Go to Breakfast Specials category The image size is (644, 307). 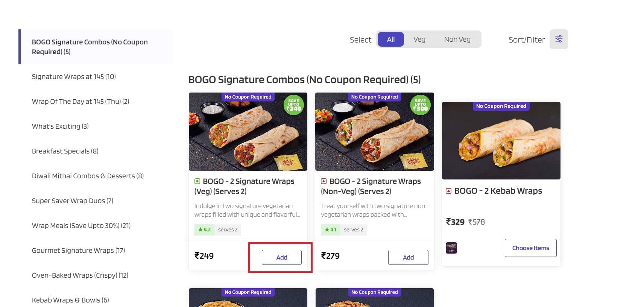point(65,151)
